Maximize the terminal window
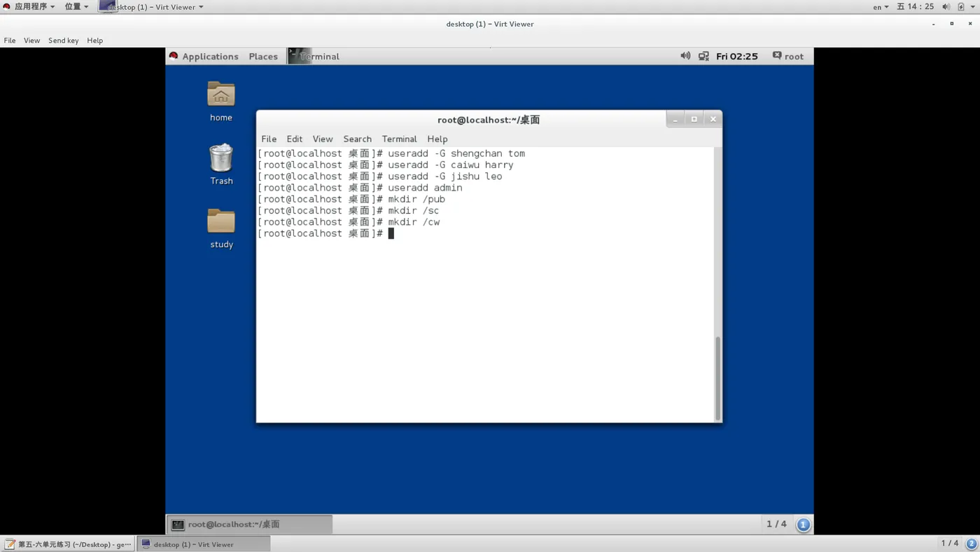Screen dimensions: 980x552 coord(694,119)
